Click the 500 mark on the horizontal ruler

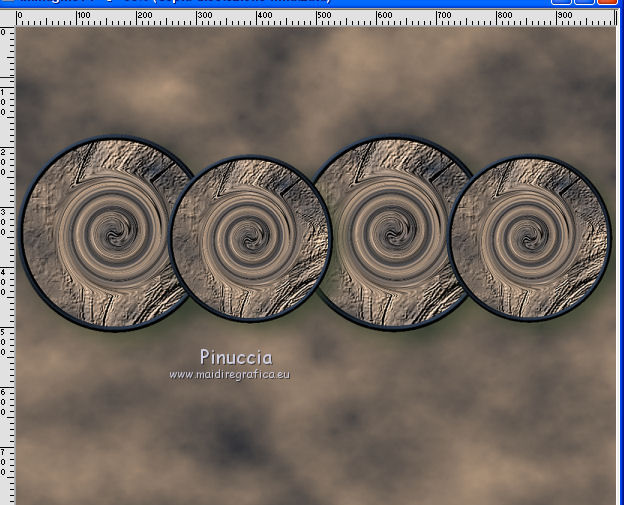point(324,16)
